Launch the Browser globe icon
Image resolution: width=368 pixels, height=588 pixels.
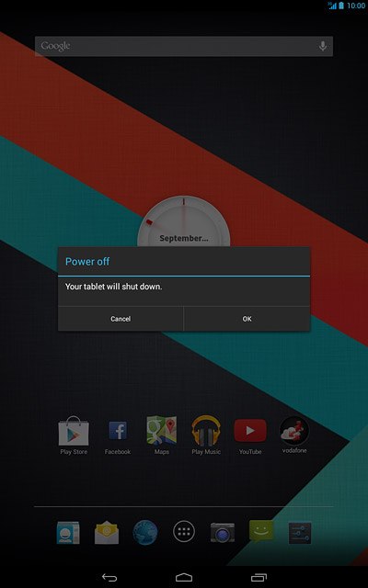click(x=145, y=532)
